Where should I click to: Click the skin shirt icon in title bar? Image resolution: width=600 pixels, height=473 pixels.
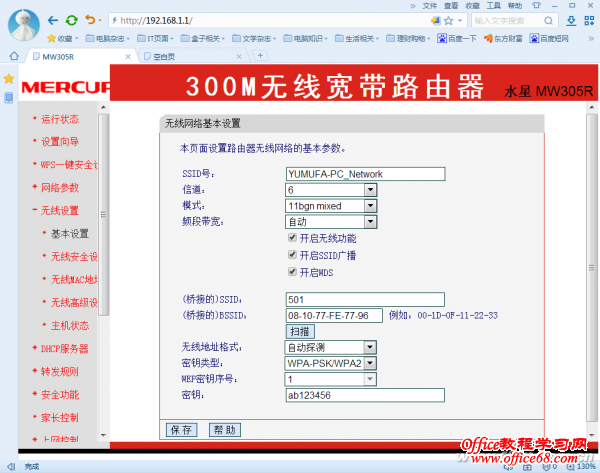[x=536, y=5]
